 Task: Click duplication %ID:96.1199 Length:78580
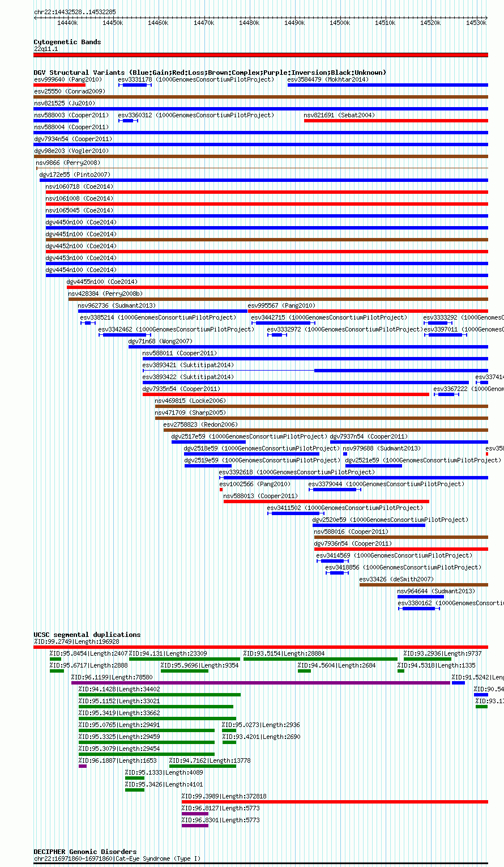click(260, 683)
